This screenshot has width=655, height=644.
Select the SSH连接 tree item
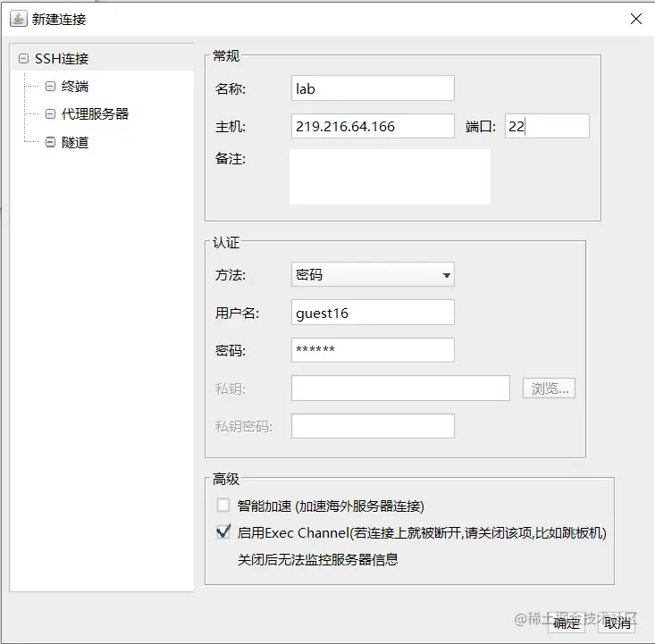click(62, 58)
